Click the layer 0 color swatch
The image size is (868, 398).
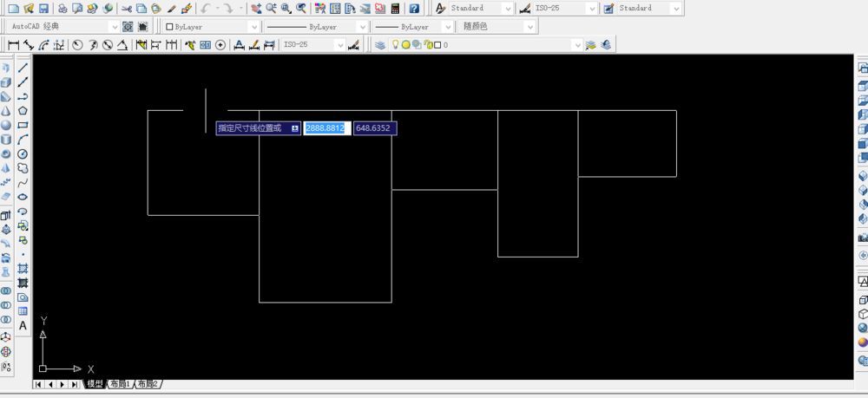437,45
